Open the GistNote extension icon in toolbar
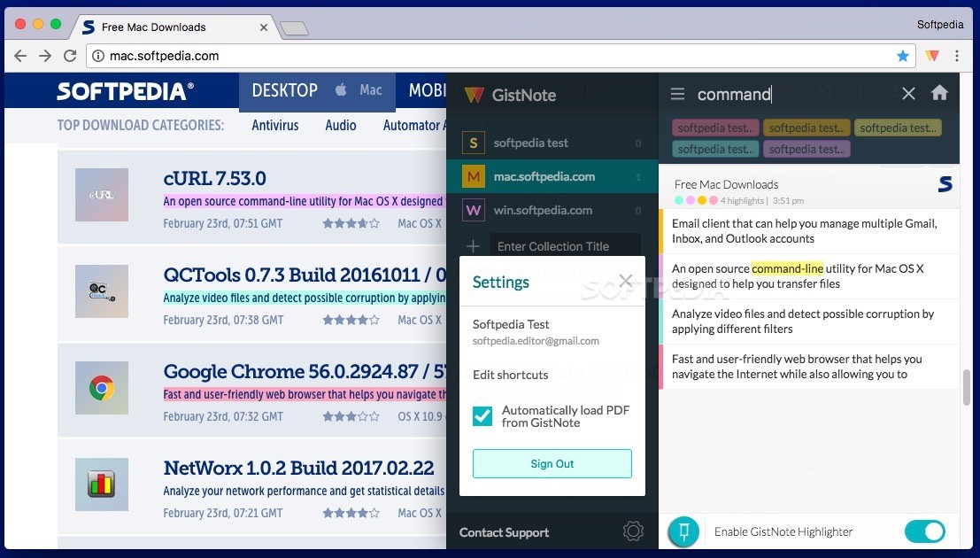 (932, 56)
